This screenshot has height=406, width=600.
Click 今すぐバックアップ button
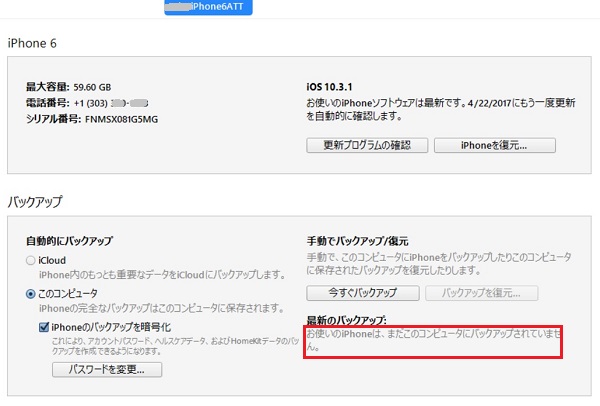pyautogui.click(x=363, y=293)
